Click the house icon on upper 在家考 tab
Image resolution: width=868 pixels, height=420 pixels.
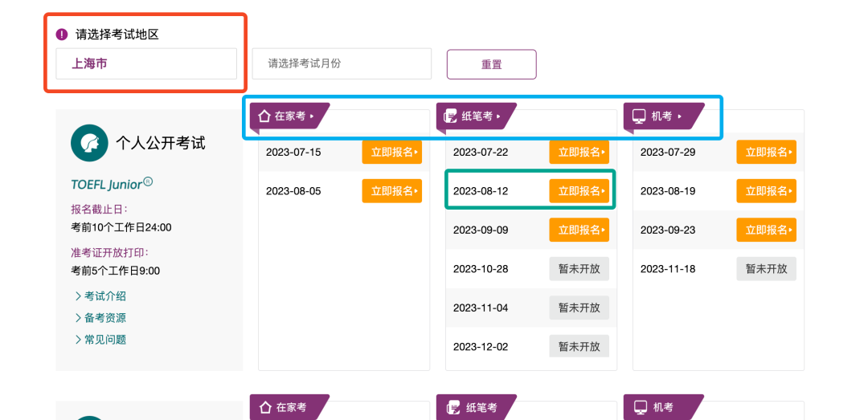264,116
